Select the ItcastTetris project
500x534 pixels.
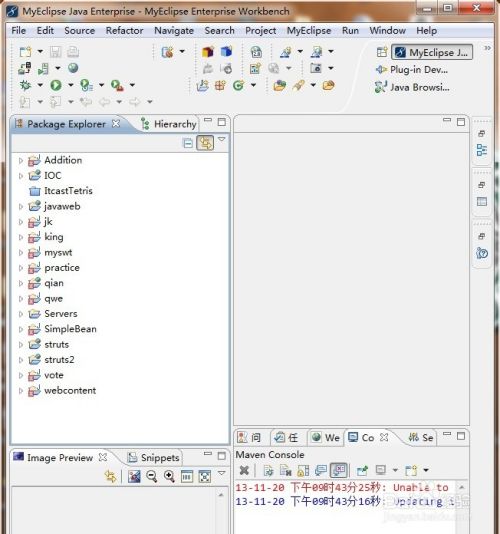[68, 191]
